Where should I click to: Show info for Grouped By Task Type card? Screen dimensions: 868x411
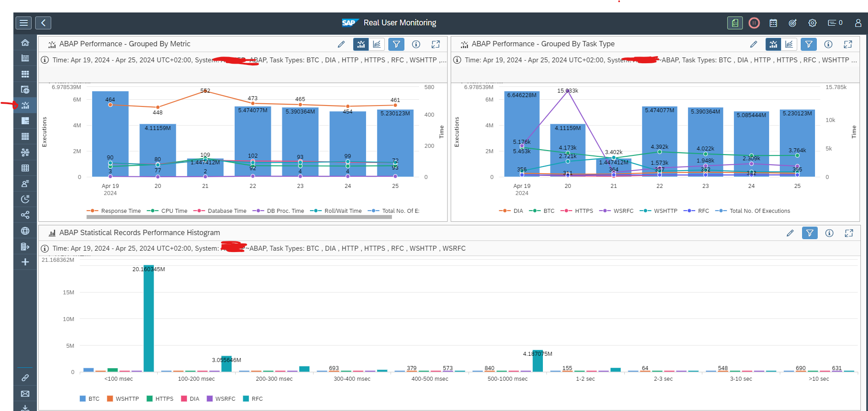828,44
